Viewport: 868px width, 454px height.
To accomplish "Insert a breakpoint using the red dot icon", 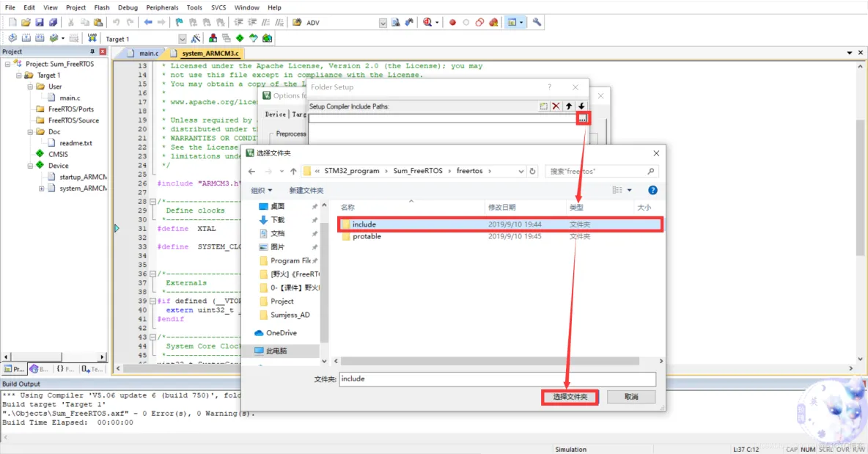I will click(452, 23).
